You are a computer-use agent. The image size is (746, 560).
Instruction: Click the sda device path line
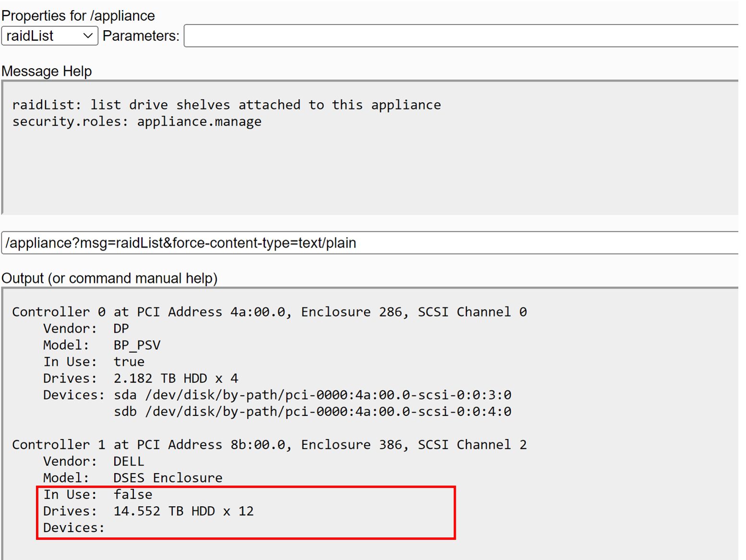coord(312,395)
